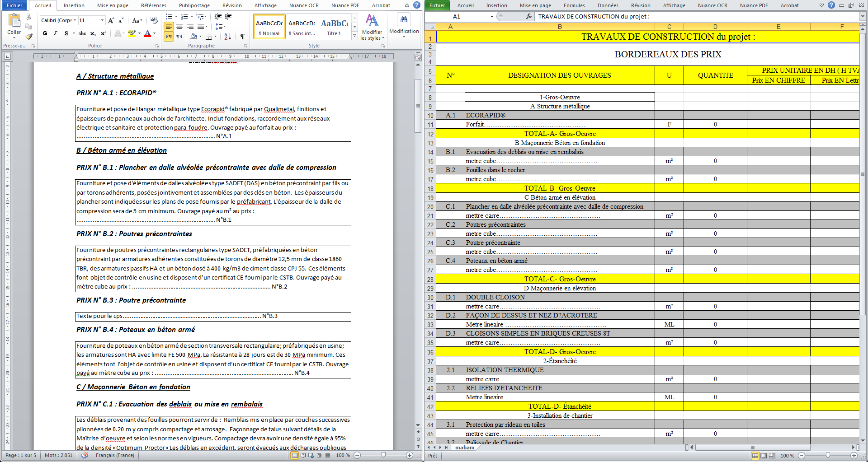Image resolution: width=868 pixels, height=462 pixels.
Task: Open the Formules tab in Excel
Action: point(574,5)
